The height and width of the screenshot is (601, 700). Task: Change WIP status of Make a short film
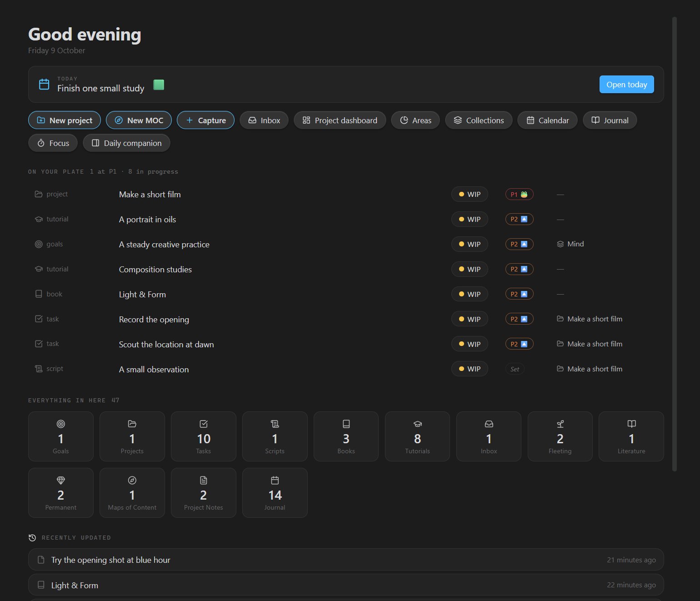[x=470, y=194]
